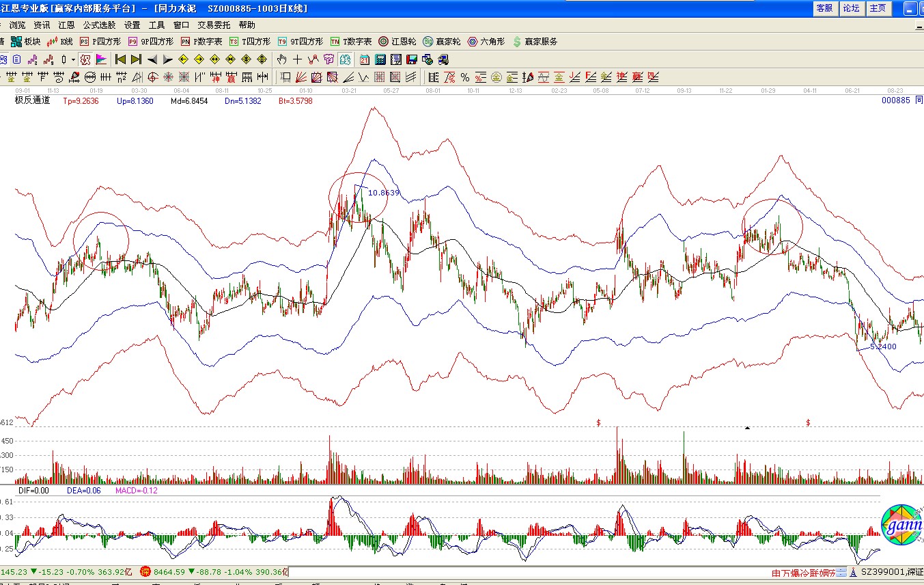Click the 客服 customer service button
Image resolution: width=924 pixels, height=585 pixels.
824,8
